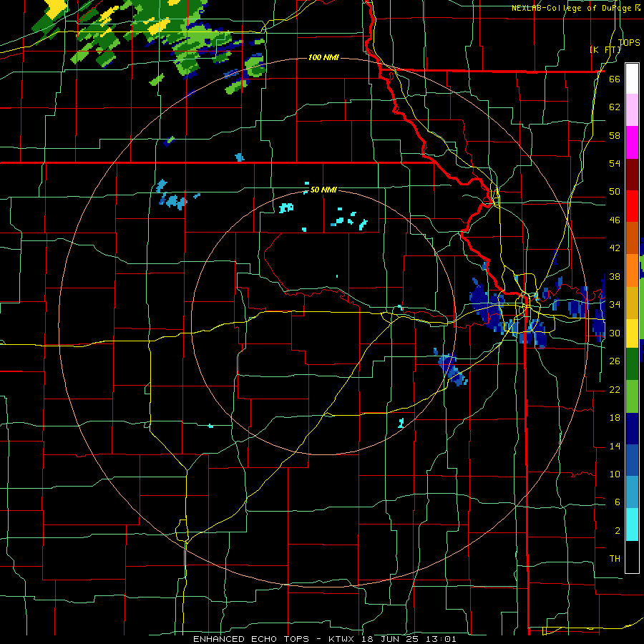The image size is (644, 644).
Task: Click the legend value "26"
Action: click(x=615, y=361)
